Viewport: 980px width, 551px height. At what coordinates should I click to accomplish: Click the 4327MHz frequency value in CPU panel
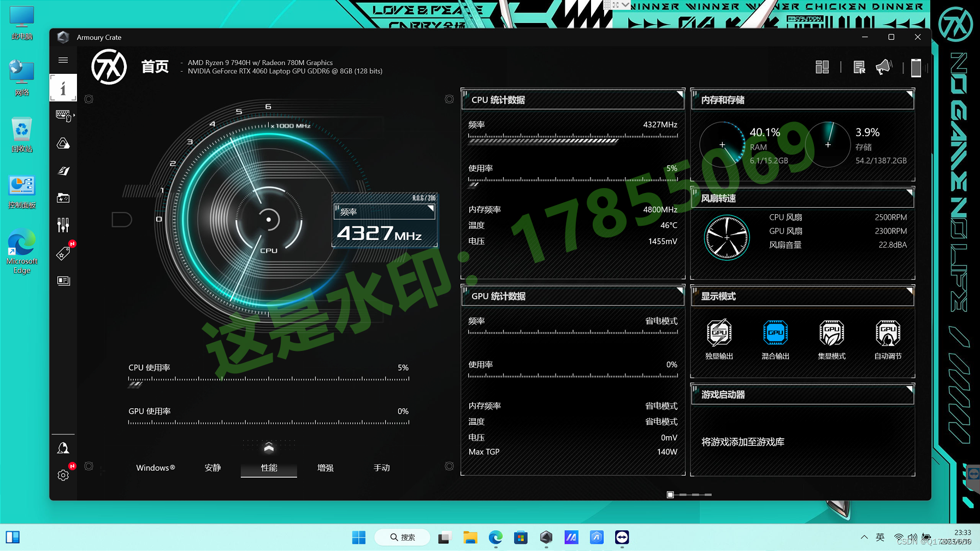pos(660,125)
